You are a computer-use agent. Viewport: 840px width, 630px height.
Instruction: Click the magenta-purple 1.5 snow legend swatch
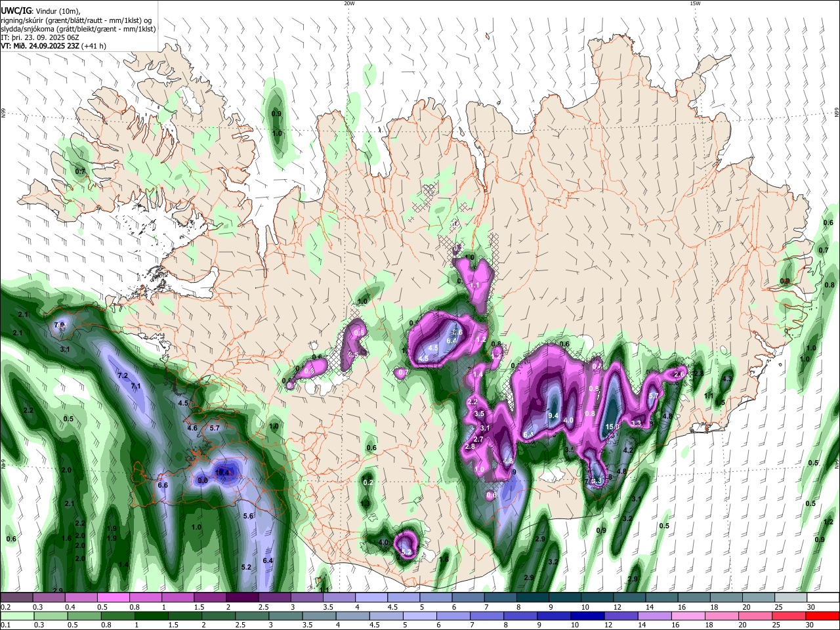pos(209,597)
